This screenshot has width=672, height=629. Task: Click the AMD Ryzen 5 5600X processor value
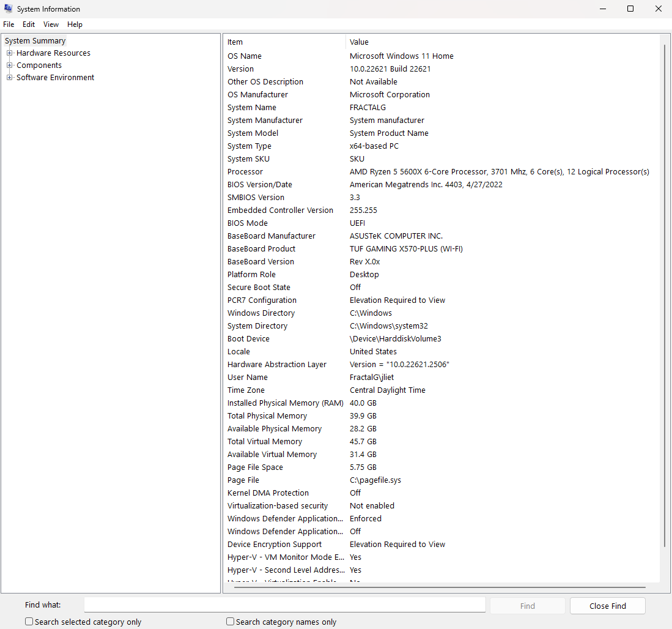tap(500, 172)
